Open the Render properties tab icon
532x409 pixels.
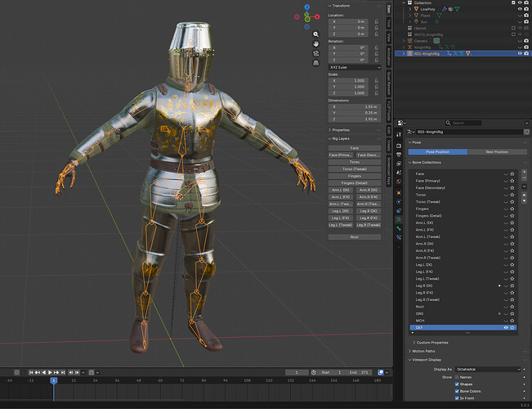click(x=399, y=146)
